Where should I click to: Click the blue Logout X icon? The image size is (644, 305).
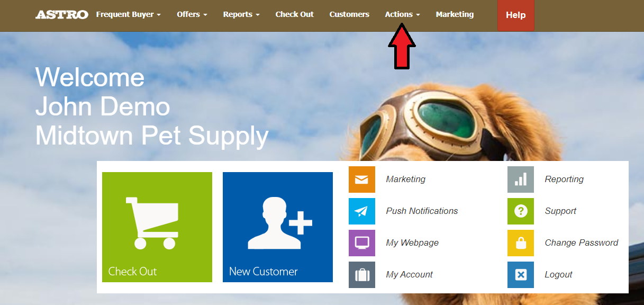tap(521, 275)
